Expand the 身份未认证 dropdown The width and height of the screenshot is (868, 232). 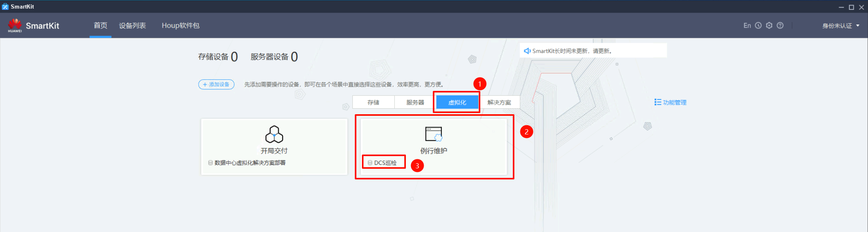[841, 26]
